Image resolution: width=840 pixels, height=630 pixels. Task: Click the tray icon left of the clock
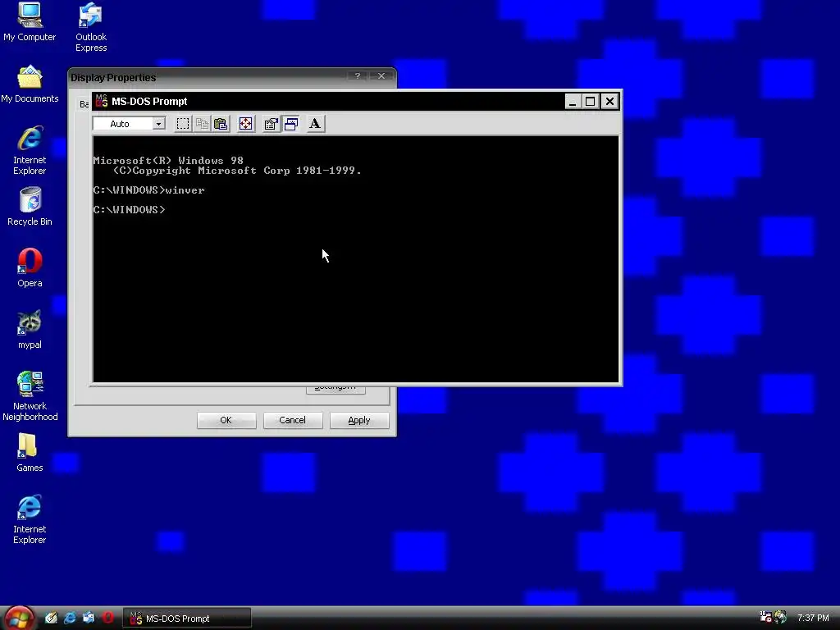pyautogui.click(x=781, y=618)
